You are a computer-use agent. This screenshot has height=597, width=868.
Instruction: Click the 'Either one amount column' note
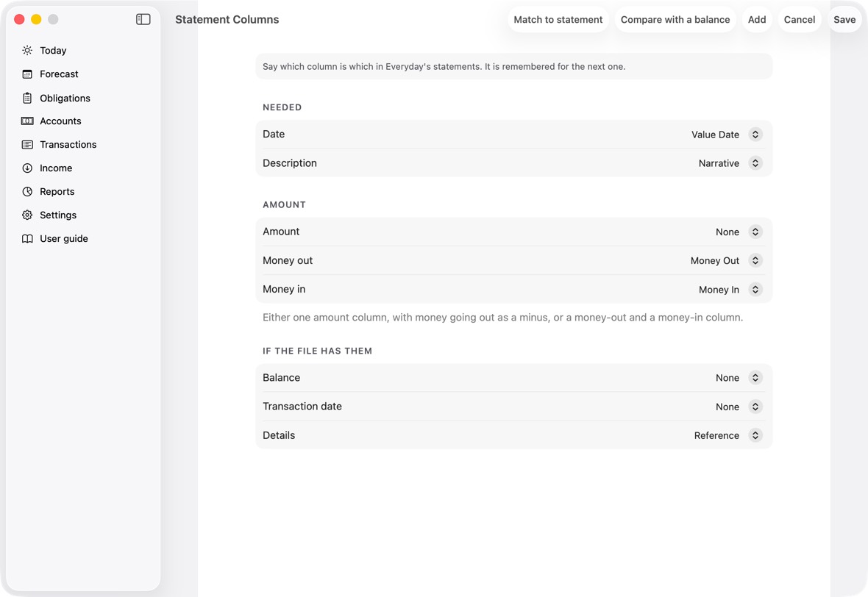(x=502, y=318)
